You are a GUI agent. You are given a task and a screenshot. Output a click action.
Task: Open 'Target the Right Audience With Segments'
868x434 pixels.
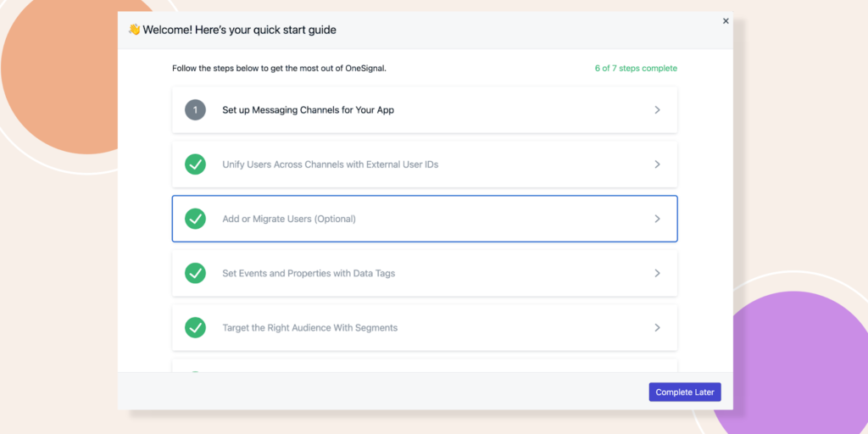309,327
